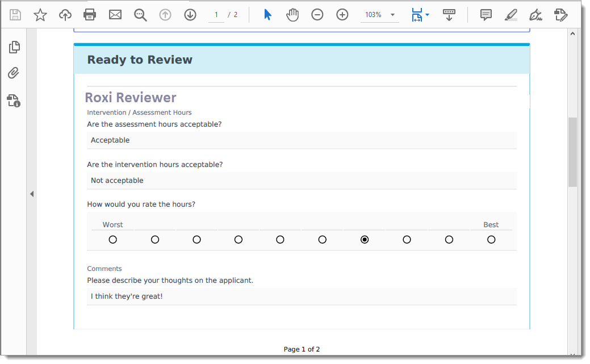Select the second rating radio button
This screenshot has width=590, height=364.
(x=154, y=240)
